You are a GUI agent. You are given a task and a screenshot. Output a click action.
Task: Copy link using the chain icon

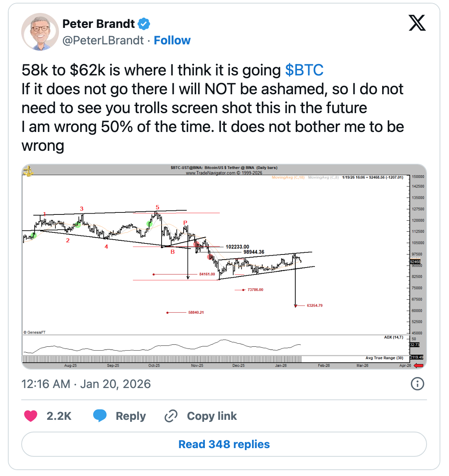tap(171, 416)
